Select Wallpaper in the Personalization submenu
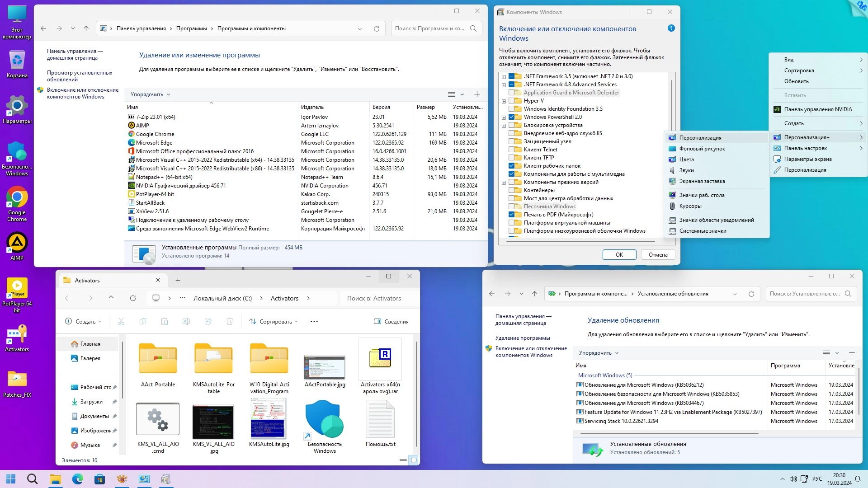 702,149
